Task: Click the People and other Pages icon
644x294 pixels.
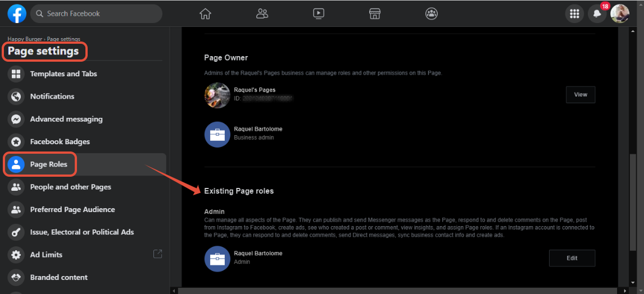Action: point(16,187)
